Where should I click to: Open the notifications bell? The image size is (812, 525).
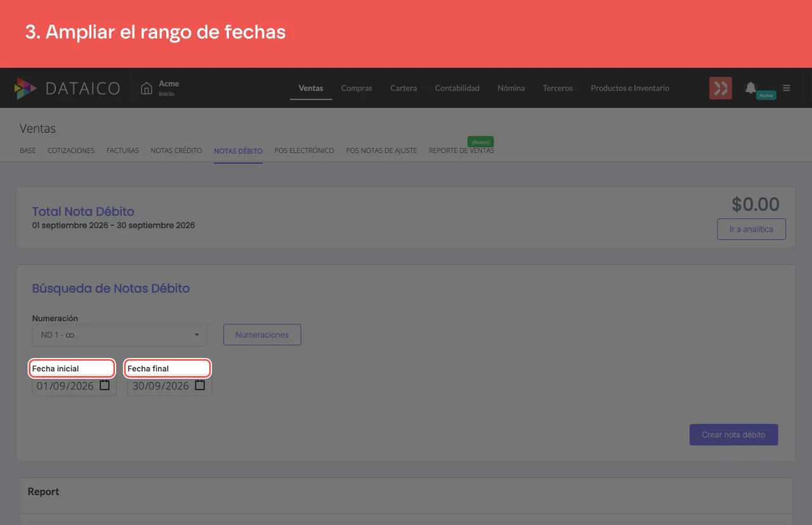750,88
